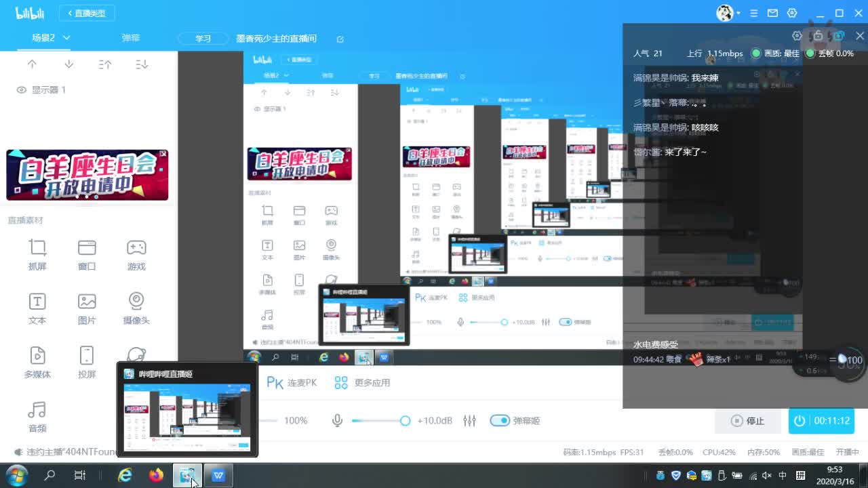Open 更多应用 more applications panel
This screenshot has height=488, width=868.
coord(360,382)
